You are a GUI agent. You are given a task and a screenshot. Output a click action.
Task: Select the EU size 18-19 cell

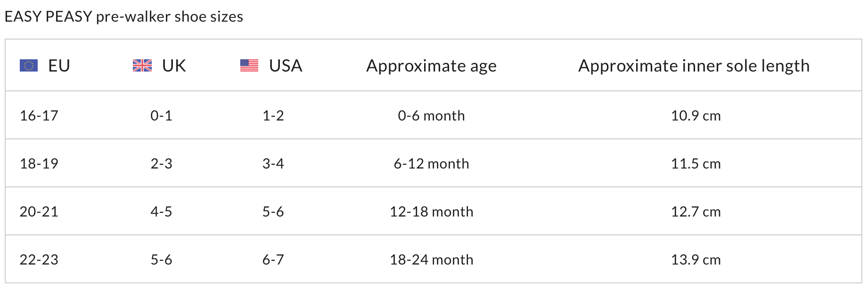click(x=39, y=164)
